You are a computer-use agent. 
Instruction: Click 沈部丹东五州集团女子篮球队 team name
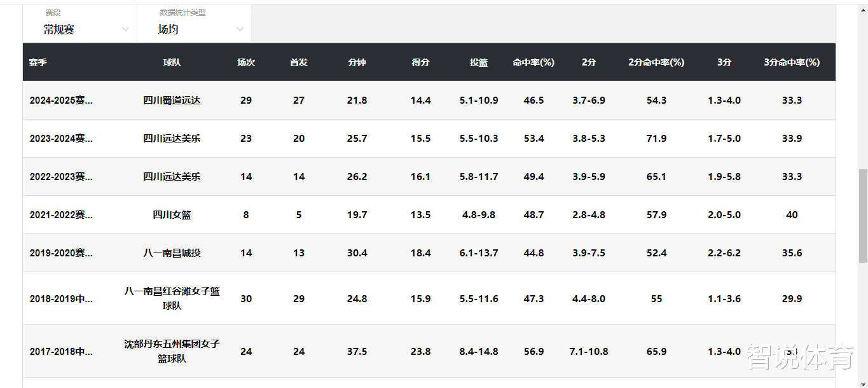(172, 351)
